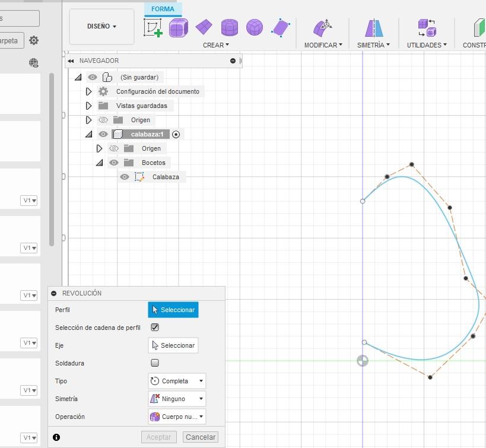The height and width of the screenshot is (448, 486).
Task: Open the SIMETRÍA menu
Action: pyautogui.click(x=373, y=45)
